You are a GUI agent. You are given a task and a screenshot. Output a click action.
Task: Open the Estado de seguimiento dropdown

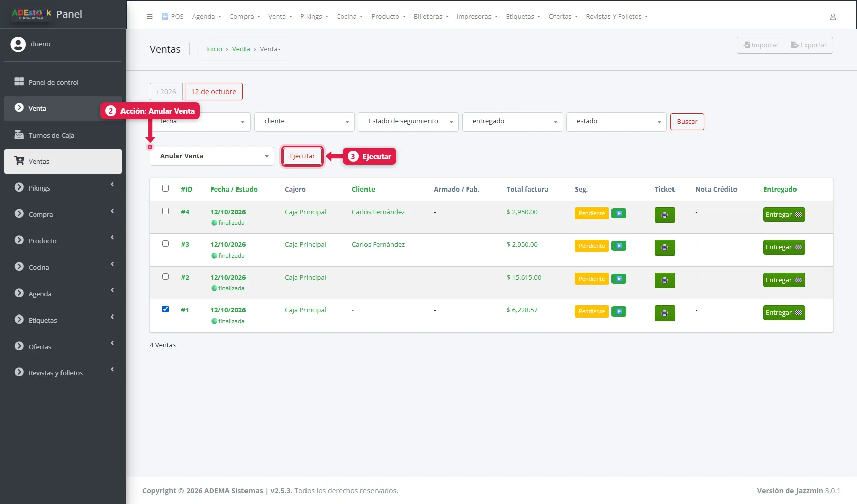point(408,121)
